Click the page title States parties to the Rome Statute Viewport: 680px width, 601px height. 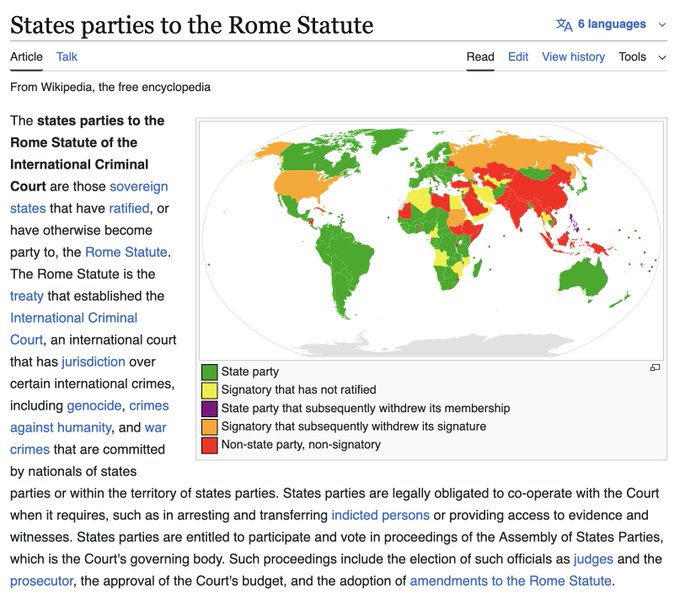tap(192, 25)
